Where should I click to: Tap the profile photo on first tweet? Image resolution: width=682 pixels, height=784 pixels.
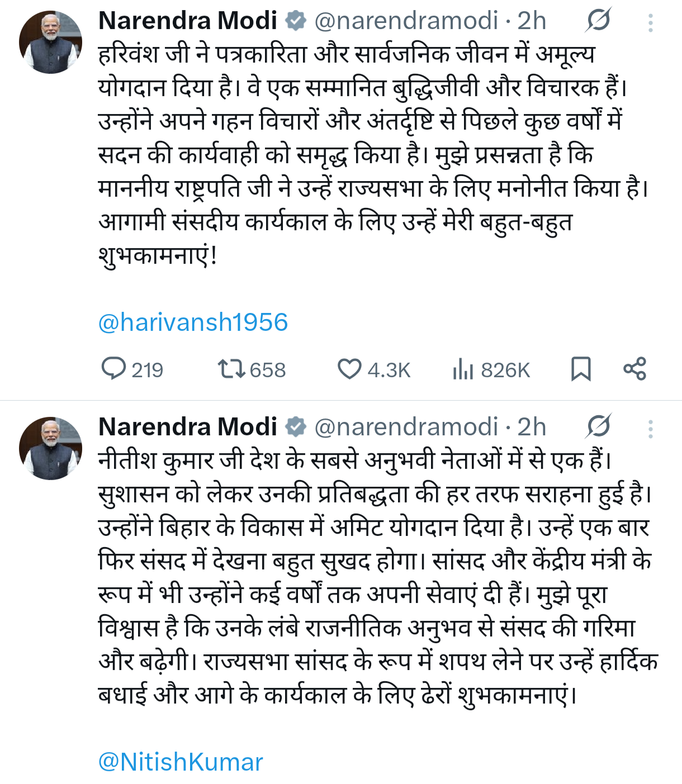click(x=50, y=42)
